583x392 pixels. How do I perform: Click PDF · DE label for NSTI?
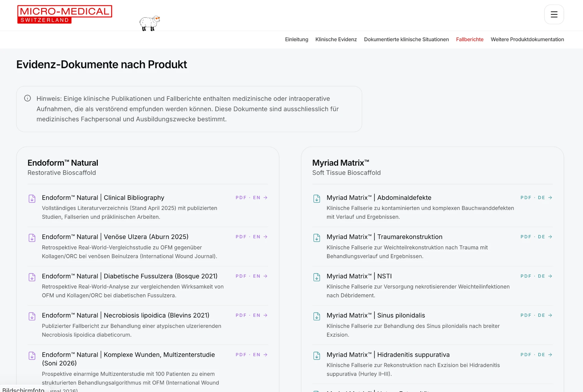533,276
